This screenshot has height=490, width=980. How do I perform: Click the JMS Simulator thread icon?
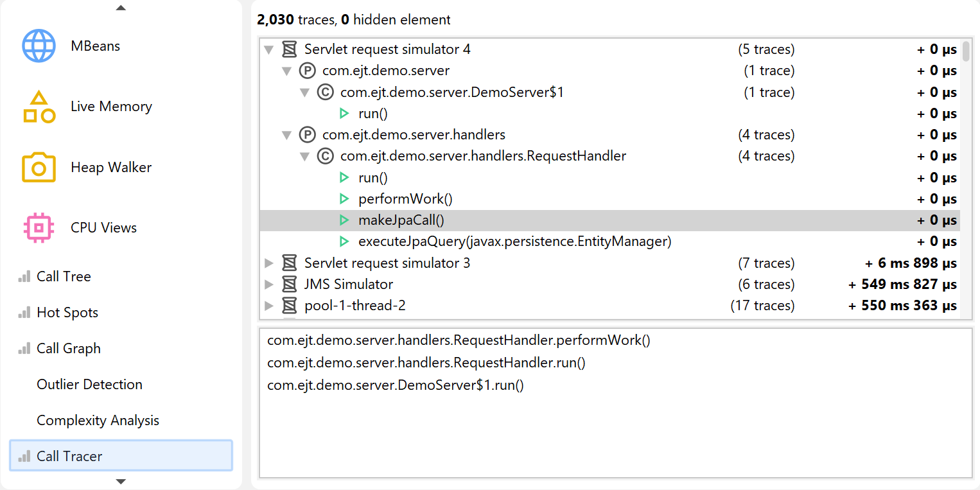(290, 284)
